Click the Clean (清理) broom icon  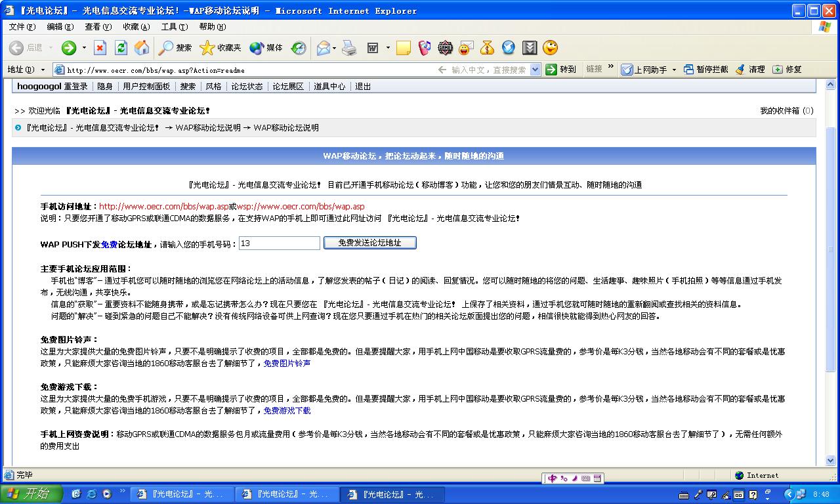tap(751, 69)
